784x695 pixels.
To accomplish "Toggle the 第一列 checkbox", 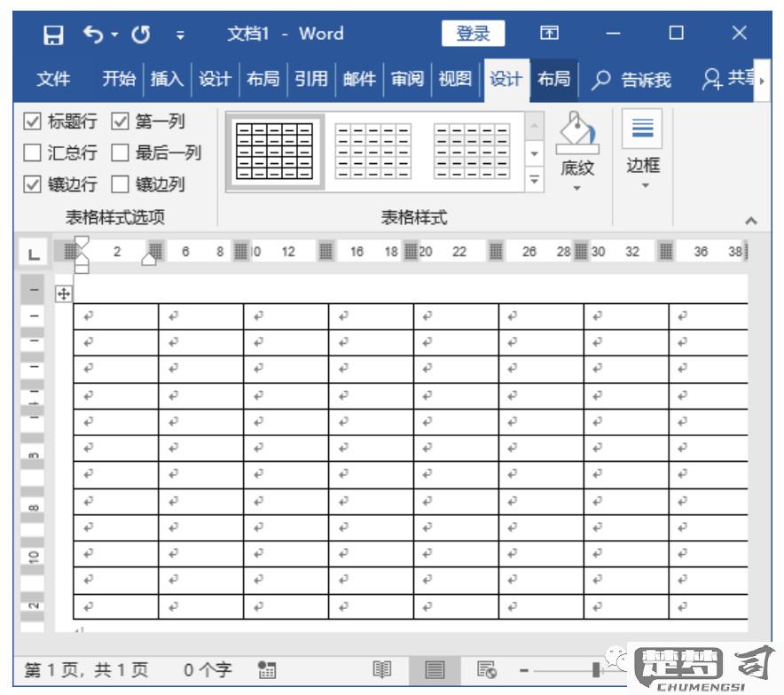I will [120, 121].
